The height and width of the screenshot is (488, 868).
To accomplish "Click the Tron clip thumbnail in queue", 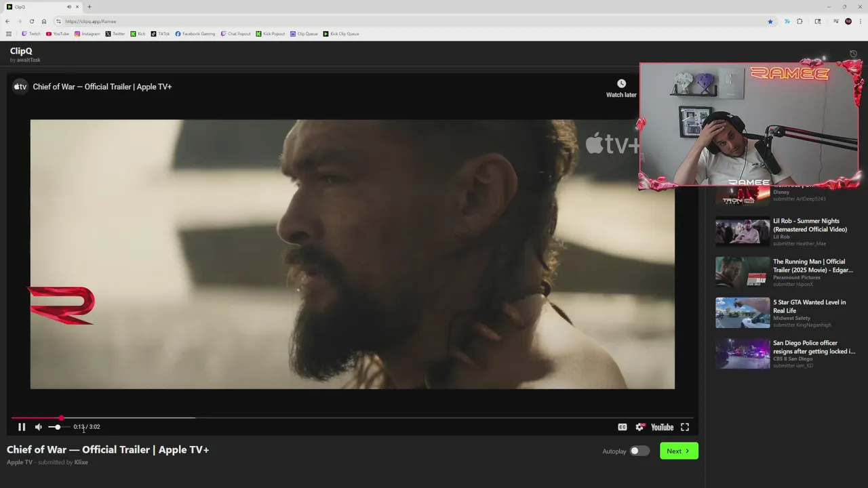I will [743, 196].
